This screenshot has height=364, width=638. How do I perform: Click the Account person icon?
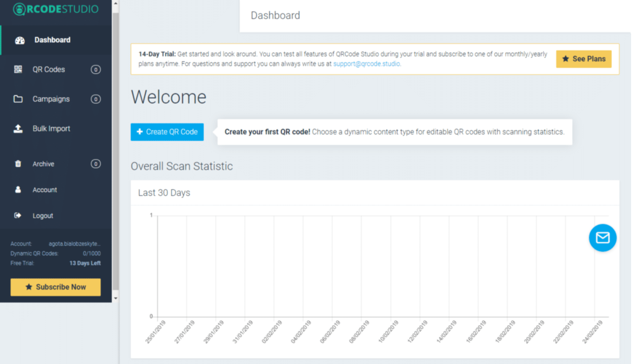pyautogui.click(x=18, y=190)
